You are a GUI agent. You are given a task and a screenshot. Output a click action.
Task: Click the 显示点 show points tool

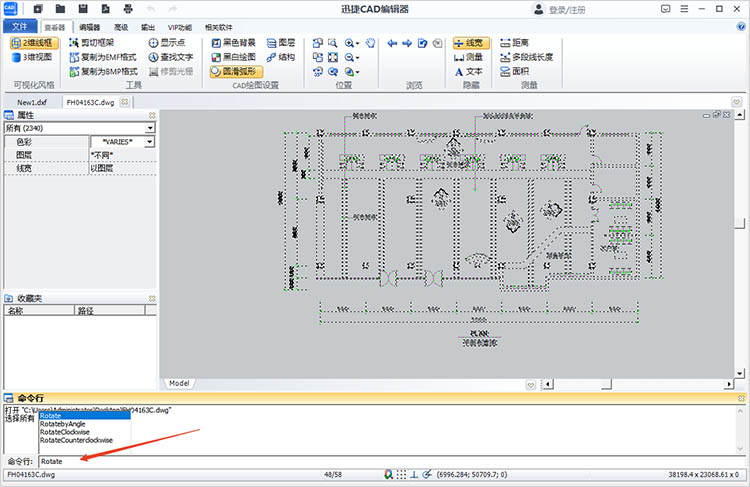167,43
